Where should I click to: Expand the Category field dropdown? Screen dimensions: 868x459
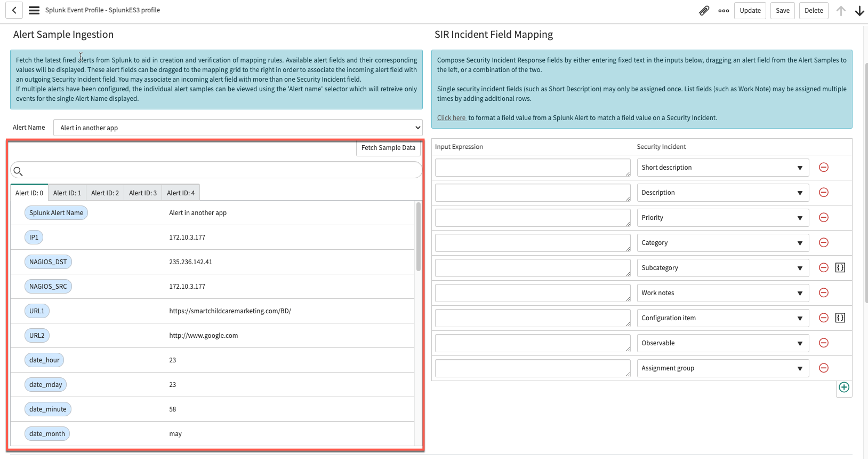click(723, 243)
